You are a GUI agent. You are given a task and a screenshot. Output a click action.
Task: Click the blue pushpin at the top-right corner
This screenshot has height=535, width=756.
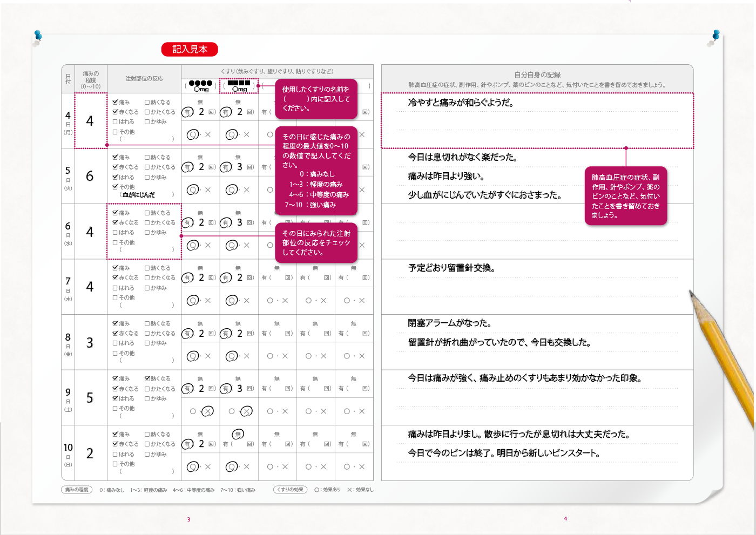pyautogui.click(x=716, y=36)
